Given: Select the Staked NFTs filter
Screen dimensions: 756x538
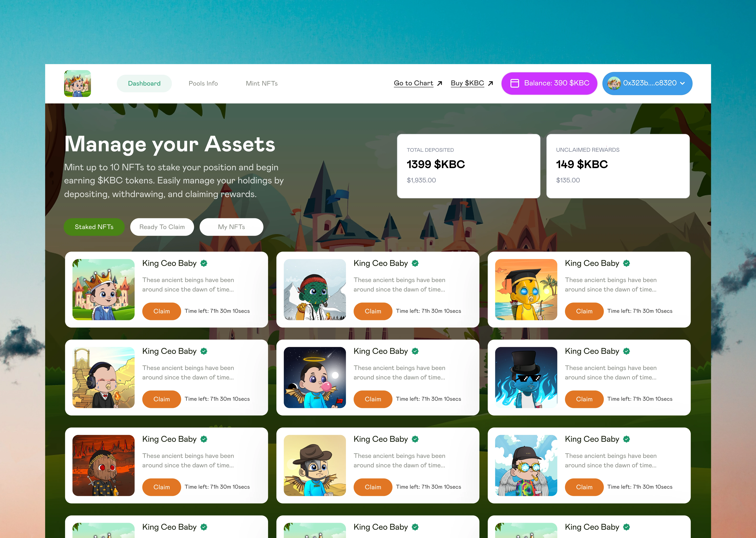Looking at the screenshot, I should [94, 227].
